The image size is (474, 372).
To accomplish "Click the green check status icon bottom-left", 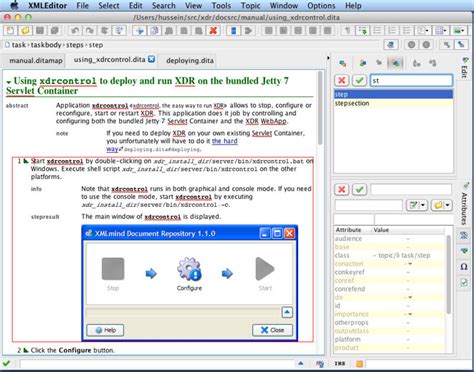I will pyautogui.click(x=6, y=363).
